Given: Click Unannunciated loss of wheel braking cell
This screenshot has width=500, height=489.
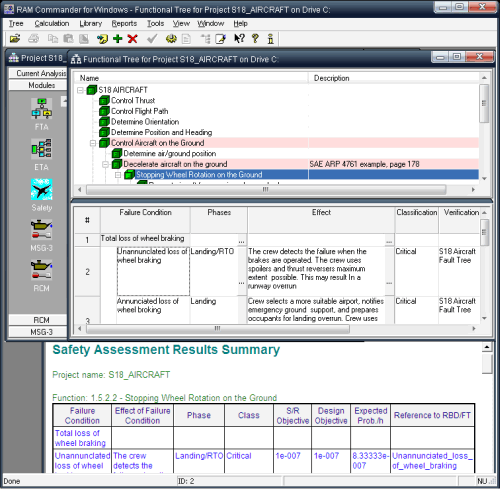Looking at the screenshot, I should 153,271.
